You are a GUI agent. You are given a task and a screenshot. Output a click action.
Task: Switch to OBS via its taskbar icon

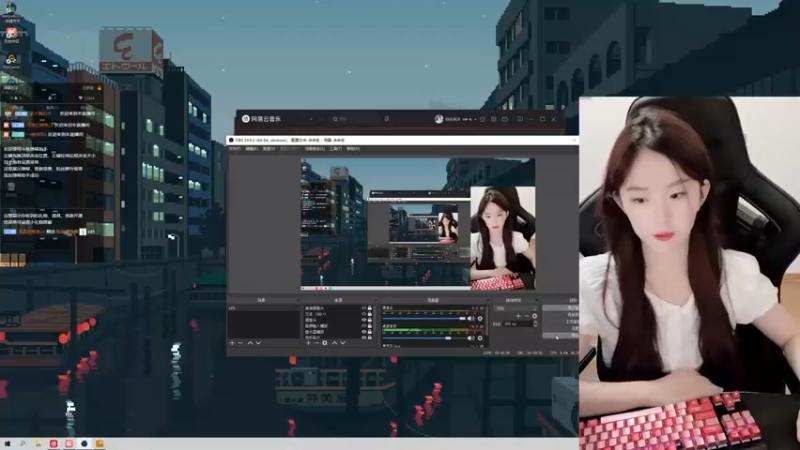[84, 444]
